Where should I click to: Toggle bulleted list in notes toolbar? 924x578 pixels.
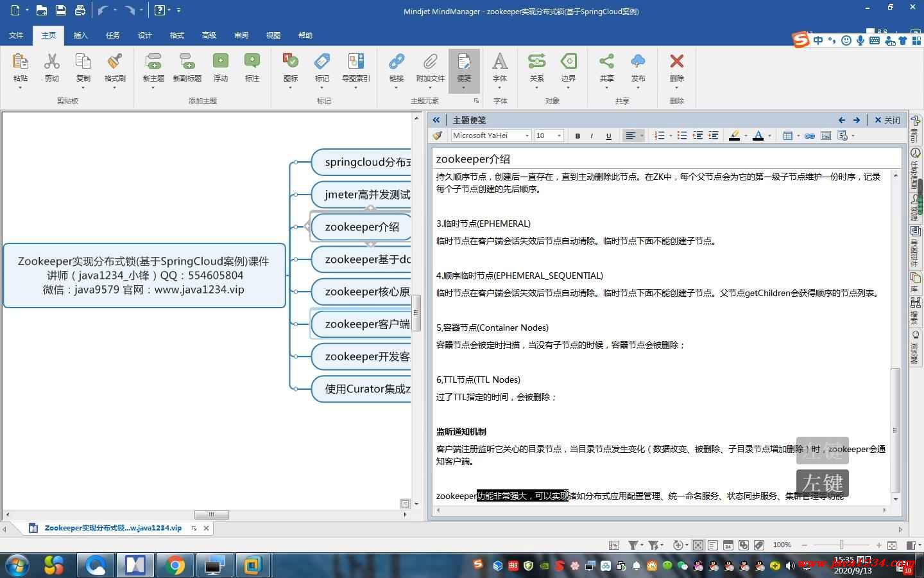[x=682, y=136]
